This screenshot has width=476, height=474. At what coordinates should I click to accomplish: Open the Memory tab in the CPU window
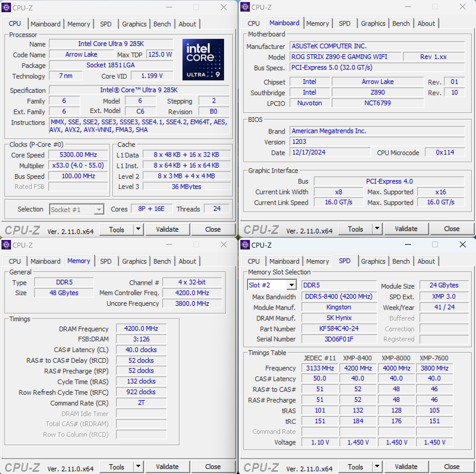click(79, 24)
